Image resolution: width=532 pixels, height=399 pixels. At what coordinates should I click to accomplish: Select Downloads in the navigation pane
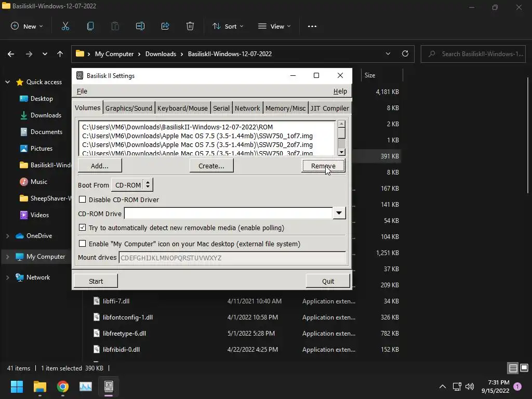(x=46, y=115)
